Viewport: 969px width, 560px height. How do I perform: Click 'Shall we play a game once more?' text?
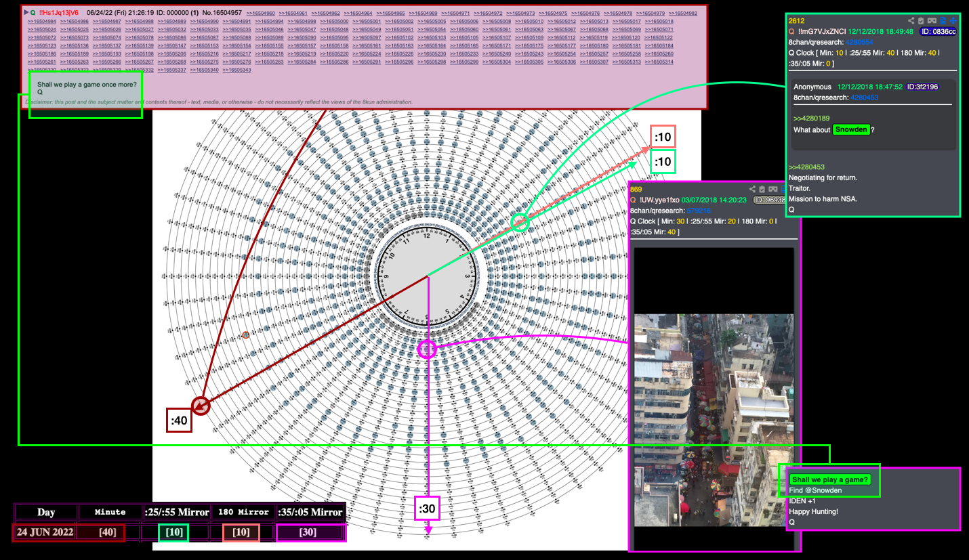click(87, 85)
